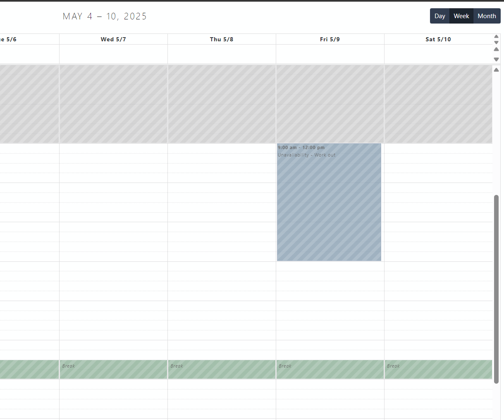Click the Break block on Wednesday
The width and height of the screenshot is (504, 420).
coord(113,369)
